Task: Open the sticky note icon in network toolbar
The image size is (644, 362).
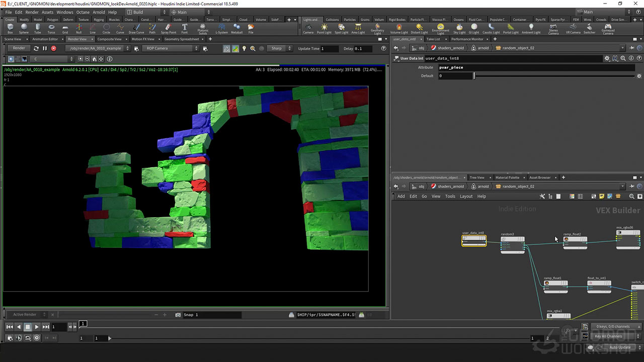Action: (x=602, y=196)
